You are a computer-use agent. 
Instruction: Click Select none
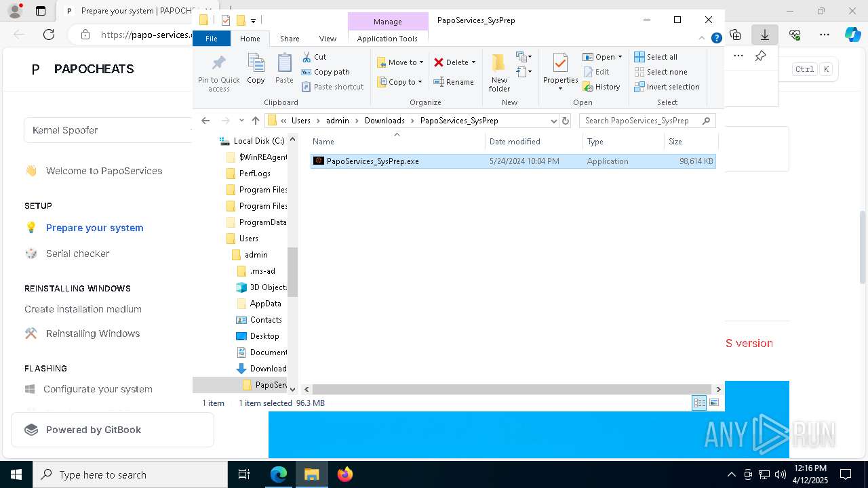(x=660, y=72)
